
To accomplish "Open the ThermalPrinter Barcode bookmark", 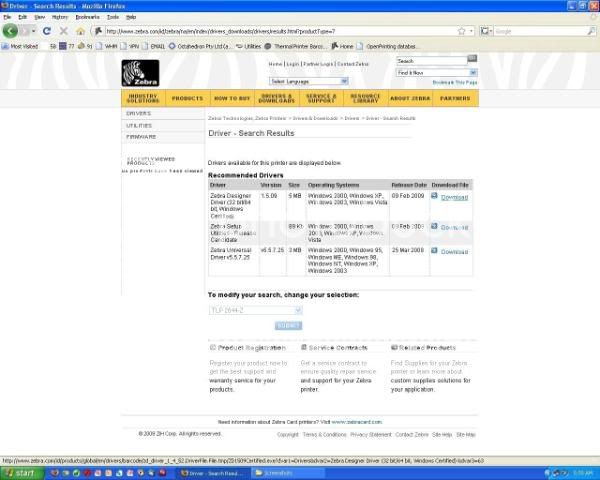I will click(295, 46).
